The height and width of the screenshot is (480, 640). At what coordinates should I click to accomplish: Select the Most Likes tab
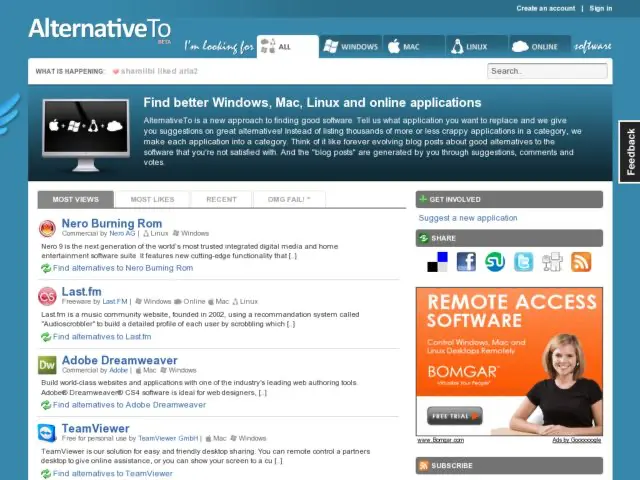[x=152, y=200]
